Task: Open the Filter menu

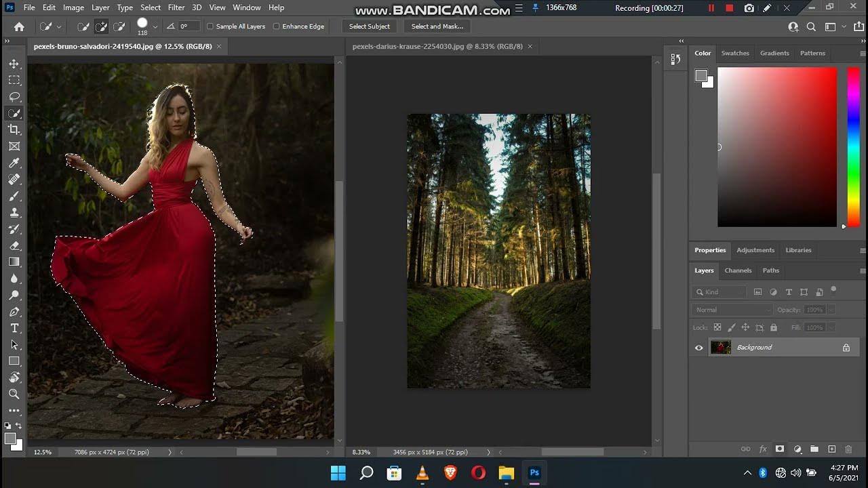Action: pos(176,7)
